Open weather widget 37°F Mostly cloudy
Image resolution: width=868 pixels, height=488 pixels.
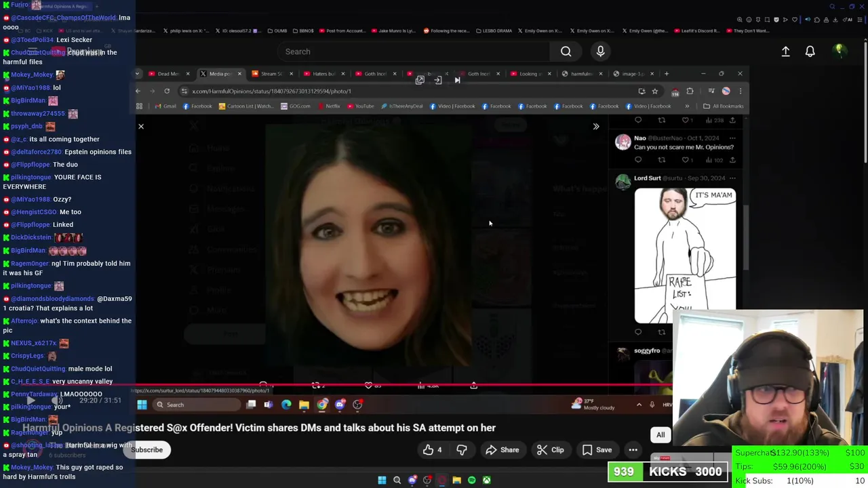click(593, 405)
